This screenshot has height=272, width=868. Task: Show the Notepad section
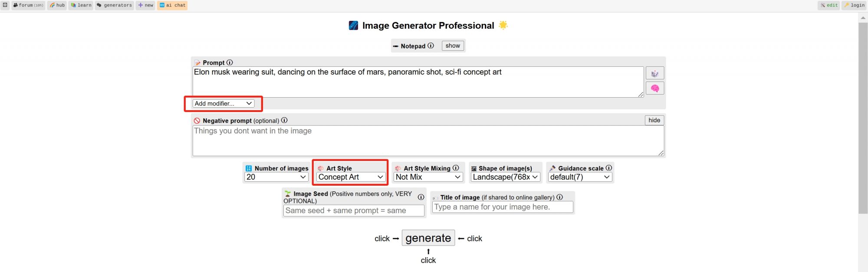(453, 46)
